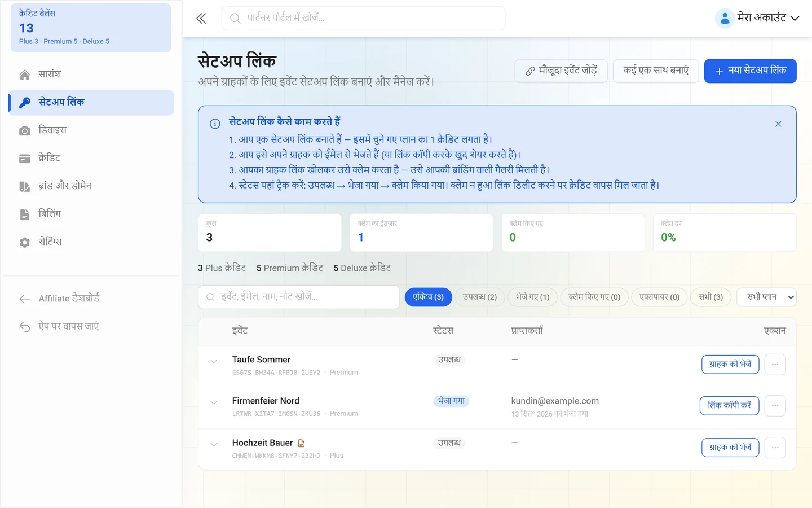Click मौजूदा इवेंट जोड़ें button
This screenshot has height=508, width=812.
pyautogui.click(x=561, y=71)
